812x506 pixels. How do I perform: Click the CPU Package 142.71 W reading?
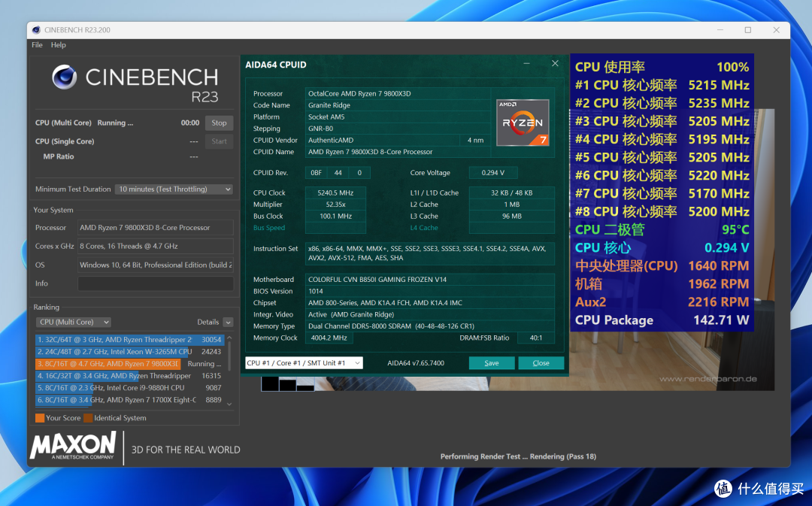coord(662,320)
